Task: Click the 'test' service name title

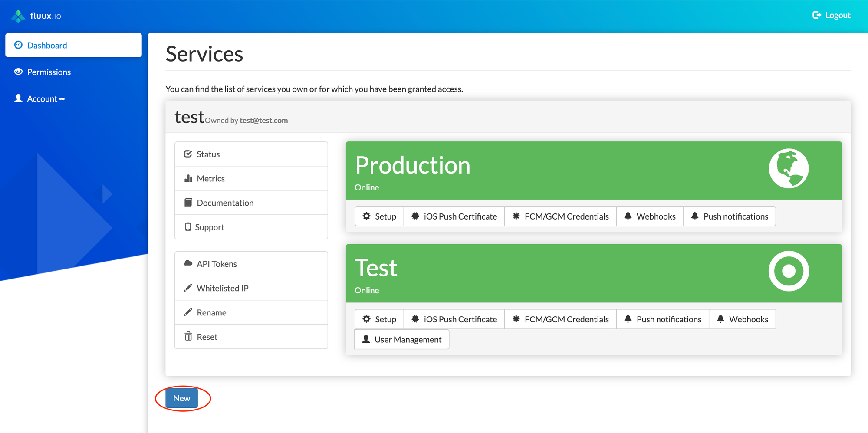Action: [189, 117]
